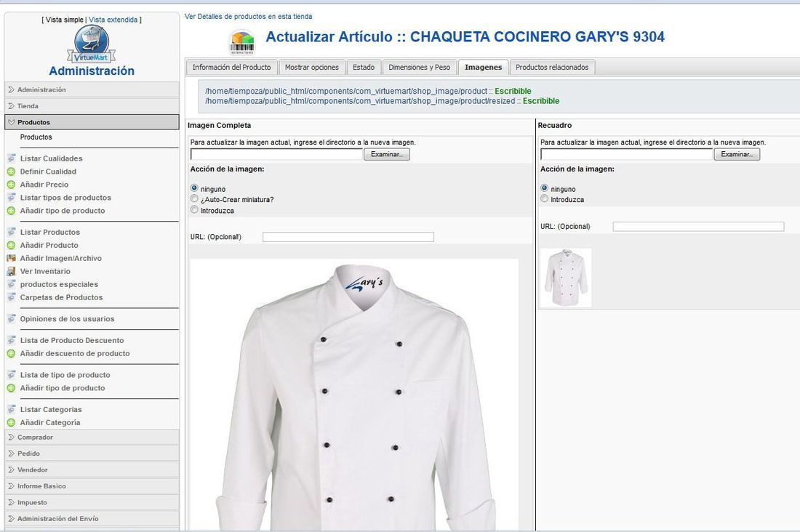Open the Listar Categorias link

[51, 410]
